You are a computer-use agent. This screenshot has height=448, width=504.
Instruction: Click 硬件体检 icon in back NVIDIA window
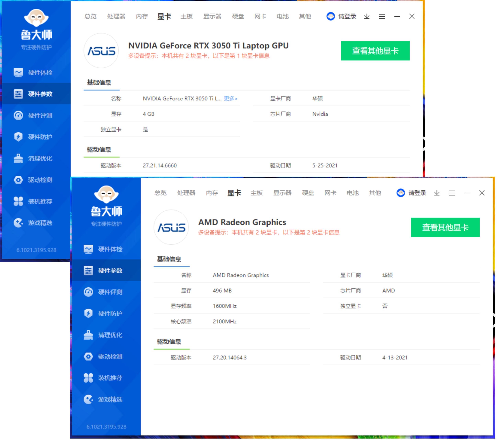coord(18,72)
